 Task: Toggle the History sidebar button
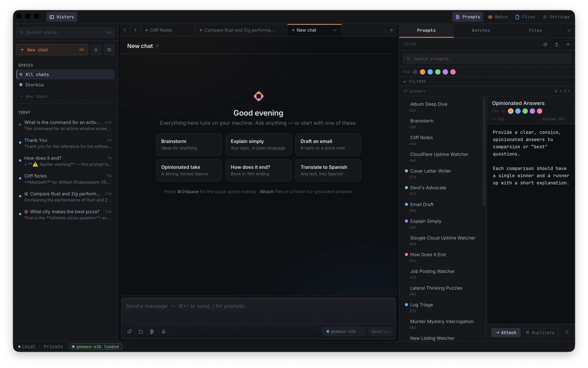(x=62, y=17)
